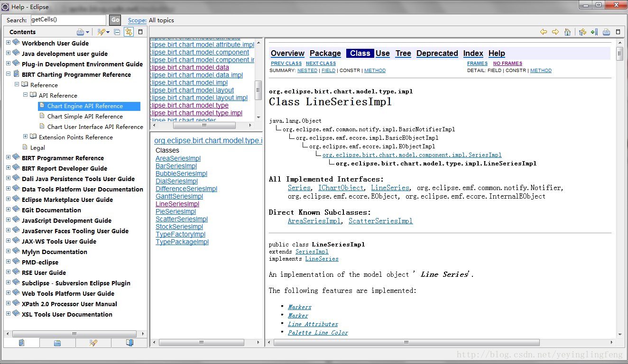This screenshot has height=364, width=628.
Task: Open the SeriesImpl superclass link in hierarchy
Action: 412,155
